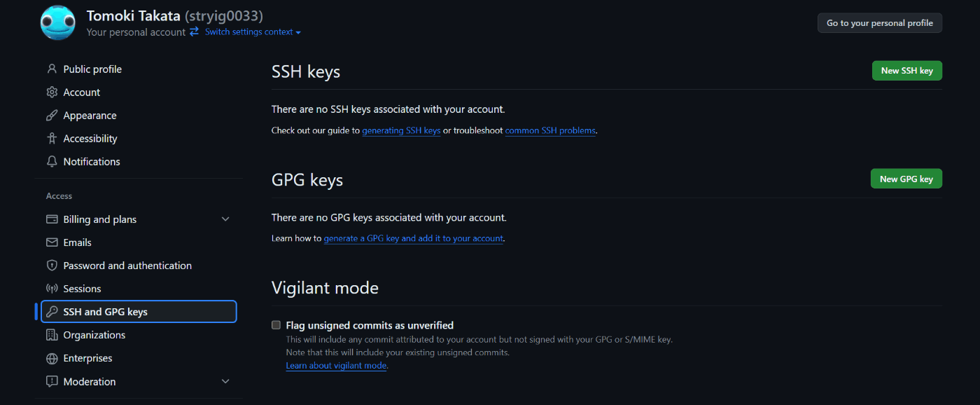Click the Organizations building icon
Screen dimensions: 980x405
coord(52,335)
